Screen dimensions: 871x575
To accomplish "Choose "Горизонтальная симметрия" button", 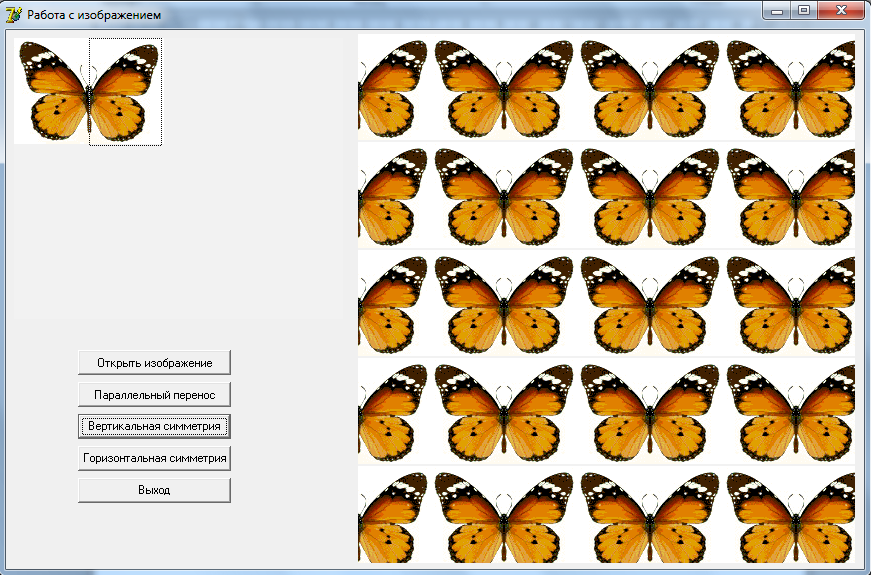I will click(x=154, y=458).
